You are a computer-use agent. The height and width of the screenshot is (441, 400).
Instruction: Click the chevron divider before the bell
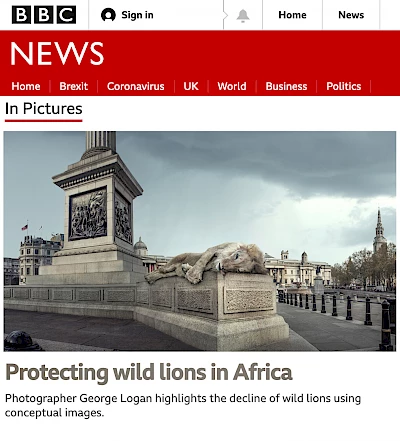[225, 15]
